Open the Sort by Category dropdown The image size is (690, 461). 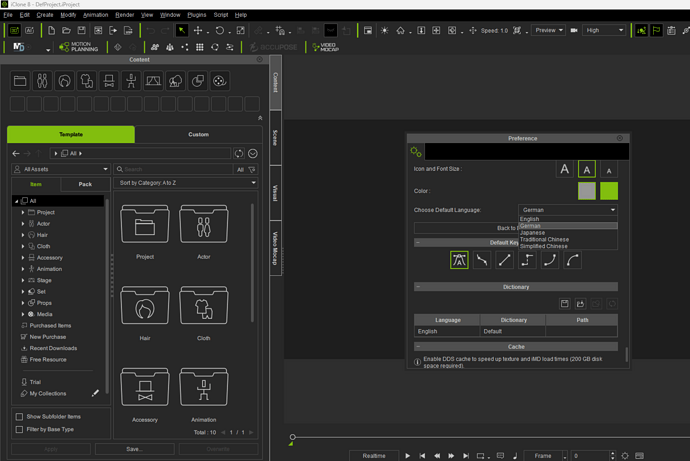pyautogui.click(x=186, y=183)
